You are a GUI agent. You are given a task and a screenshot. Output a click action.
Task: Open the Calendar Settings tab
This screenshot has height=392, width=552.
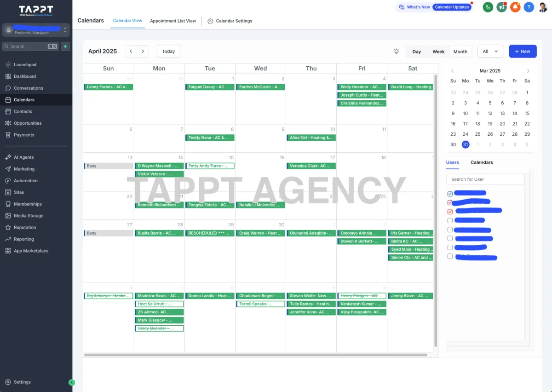[x=230, y=21]
